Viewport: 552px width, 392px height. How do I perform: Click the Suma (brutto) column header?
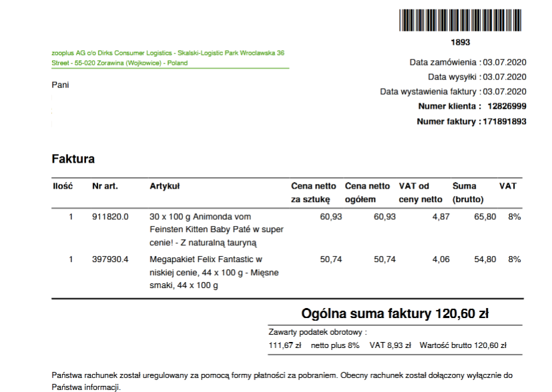(x=467, y=192)
